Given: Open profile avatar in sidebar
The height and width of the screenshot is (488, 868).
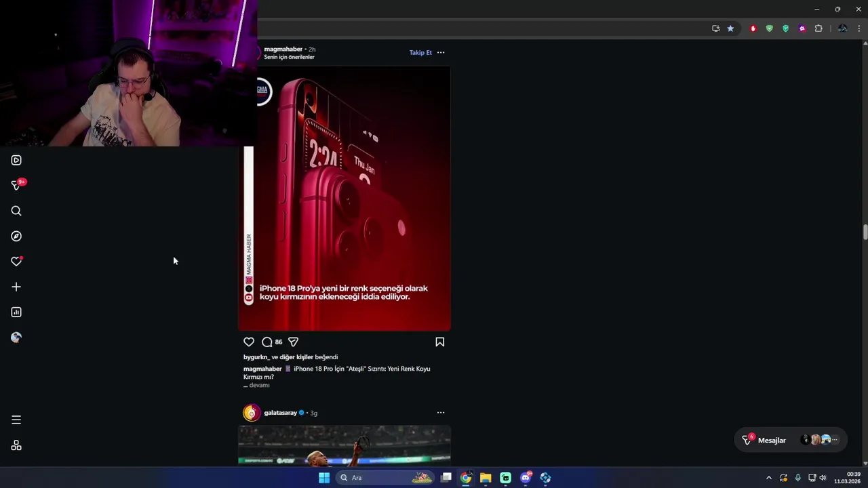Looking at the screenshot, I should pyautogui.click(x=16, y=338).
